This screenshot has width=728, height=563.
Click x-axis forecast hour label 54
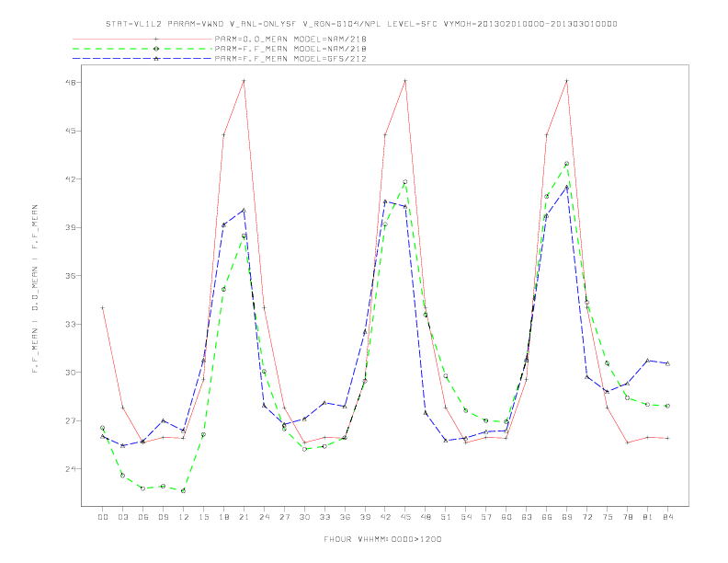point(466,517)
